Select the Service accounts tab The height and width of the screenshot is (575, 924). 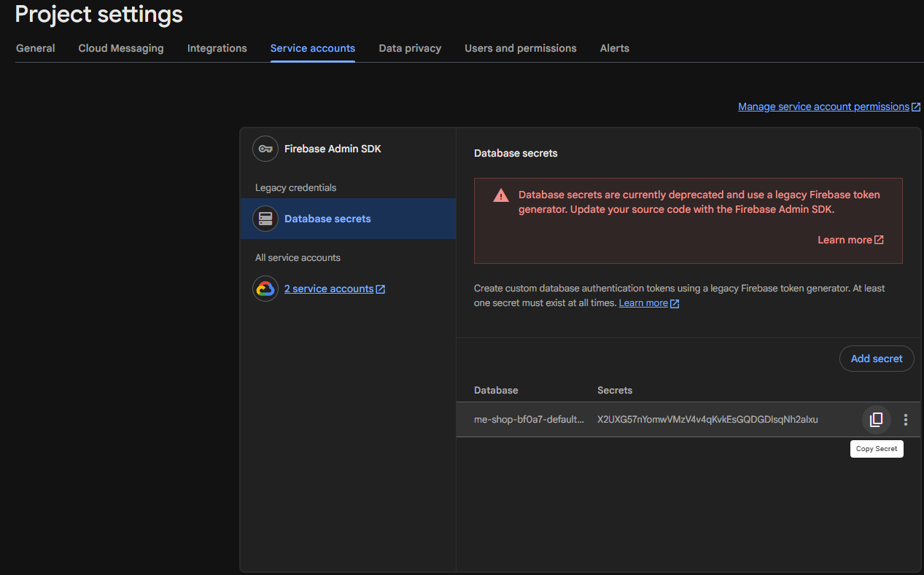point(313,48)
